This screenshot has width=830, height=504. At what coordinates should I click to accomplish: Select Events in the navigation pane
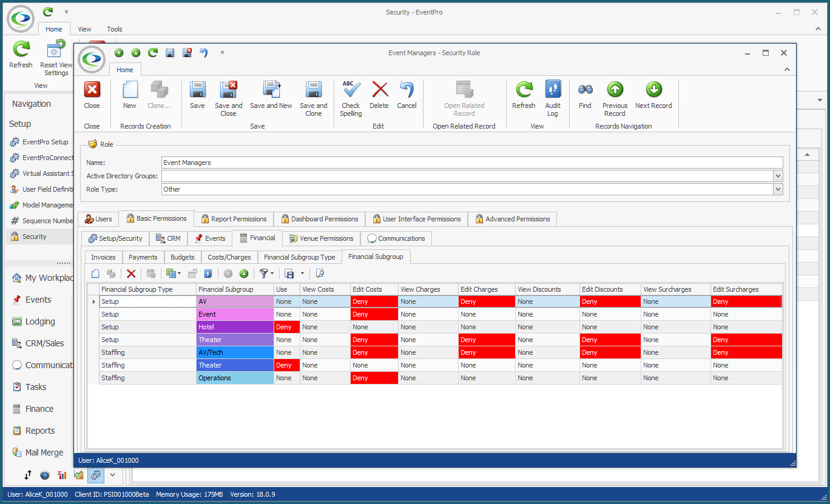(38, 300)
